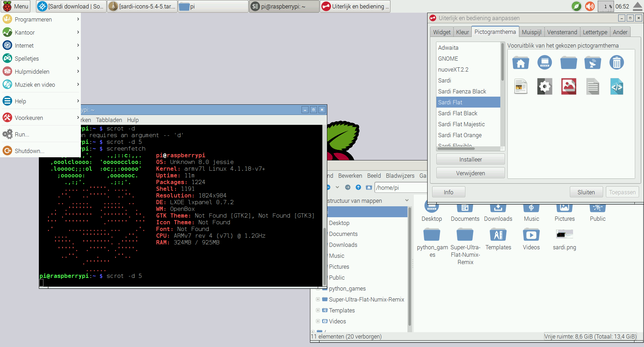Screen dimensions: 644x347
Task: Select GNOME icon theme
Action: pyautogui.click(x=469, y=59)
